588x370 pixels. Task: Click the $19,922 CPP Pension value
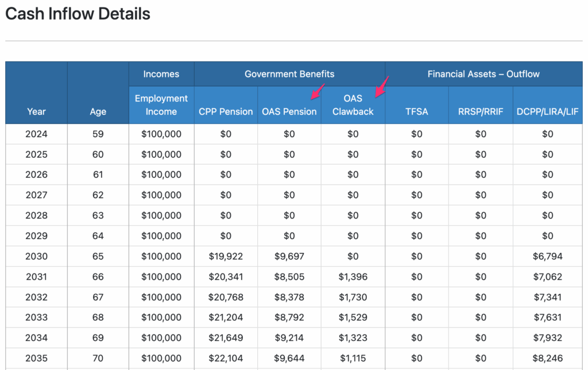(x=226, y=256)
